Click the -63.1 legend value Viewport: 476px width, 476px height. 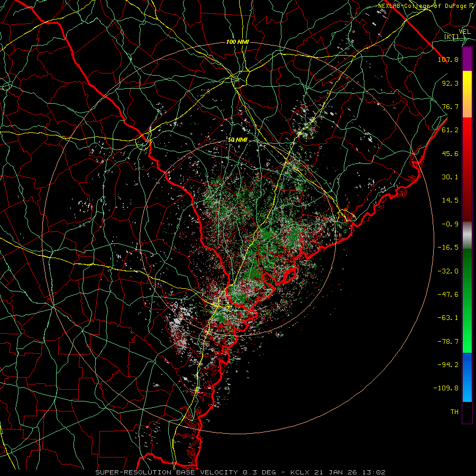tap(448, 318)
